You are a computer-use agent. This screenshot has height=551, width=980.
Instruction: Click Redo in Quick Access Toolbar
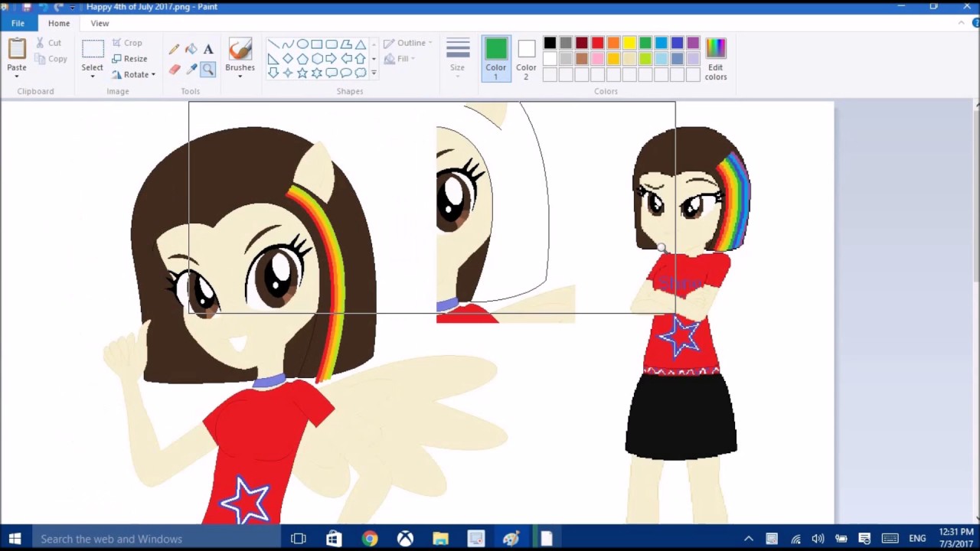tap(59, 7)
